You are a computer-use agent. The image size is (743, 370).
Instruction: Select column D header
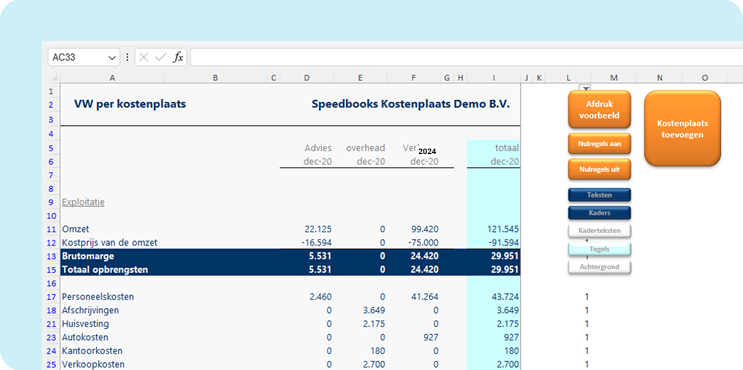[307, 78]
